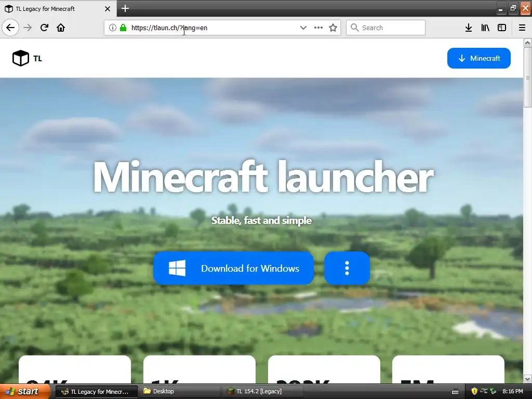Toggle the browser sidebar icon

pyautogui.click(x=502, y=28)
